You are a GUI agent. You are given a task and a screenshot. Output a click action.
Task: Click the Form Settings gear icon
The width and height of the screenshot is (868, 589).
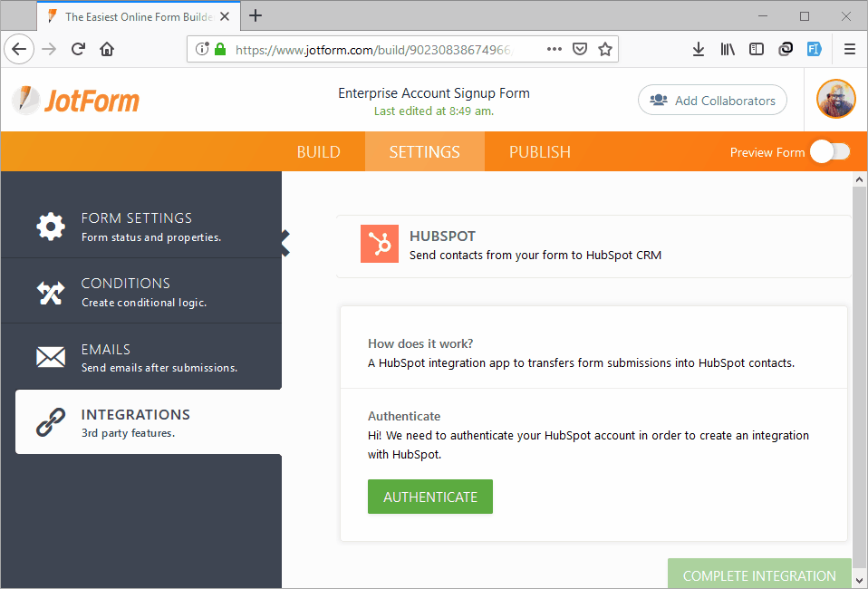coord(51,226)
